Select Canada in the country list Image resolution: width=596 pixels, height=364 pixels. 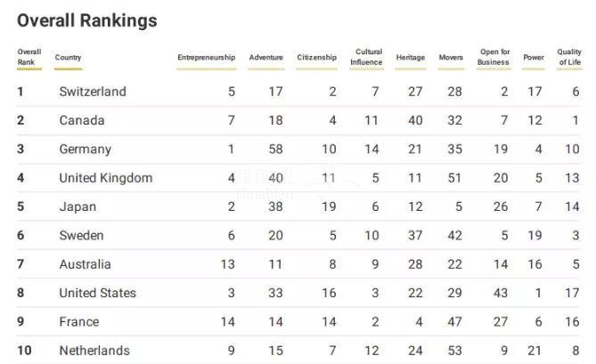(x=82, y=120)
